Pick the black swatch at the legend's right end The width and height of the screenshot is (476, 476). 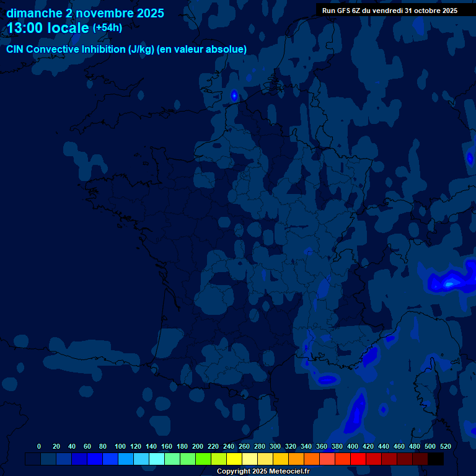click(x=436, y=459)
